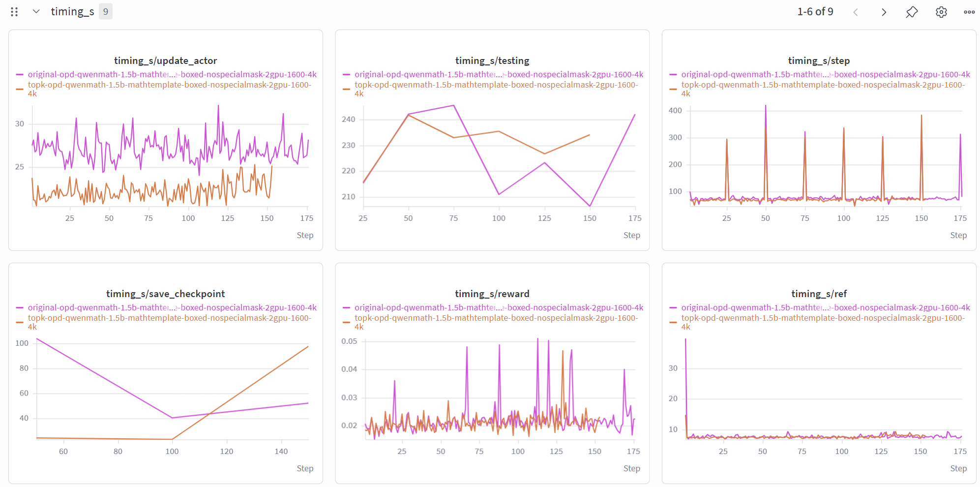
Task: Click the 80 y-axis tick in save_checkpoint chart
Action: 24,368
